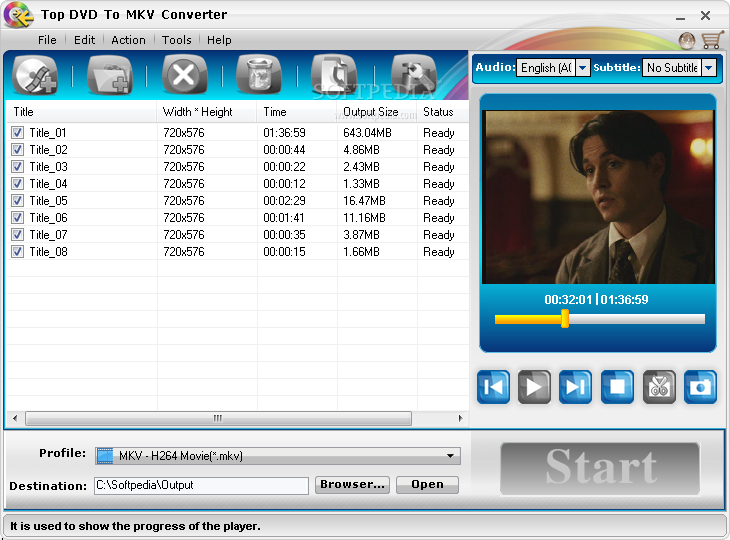Uncheck the Title_07 checkbox
This screenshot has width=730, height=540.
tap(17, 235)
